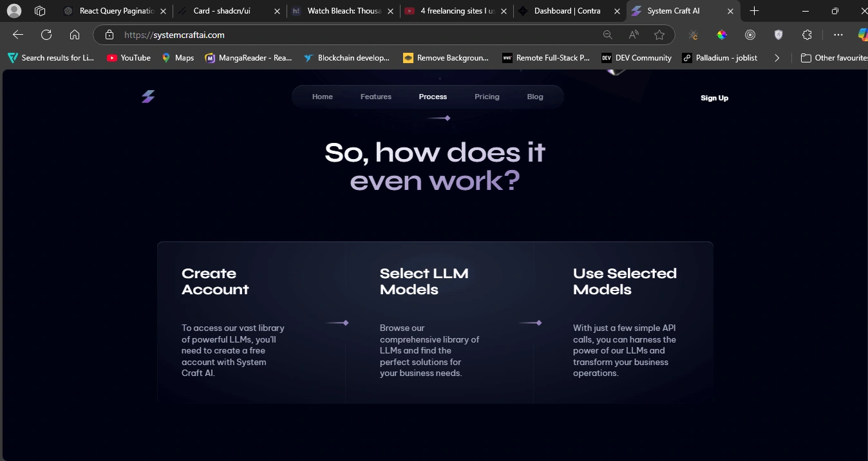Open the Copilot sidebar icon
Viewport: 868px width, 461px height.
[x=863, y=35]
